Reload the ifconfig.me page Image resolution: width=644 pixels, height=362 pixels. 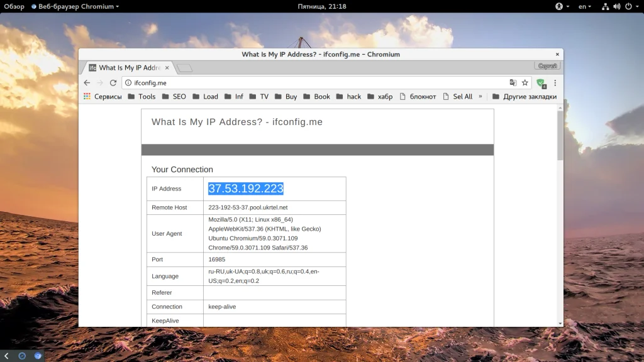(113, 83)
